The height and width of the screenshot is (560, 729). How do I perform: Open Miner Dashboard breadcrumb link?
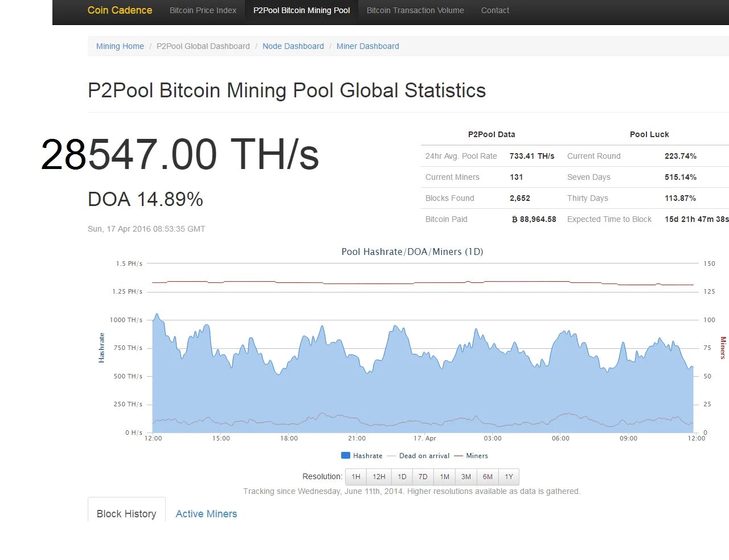click(x=368, y=46)
